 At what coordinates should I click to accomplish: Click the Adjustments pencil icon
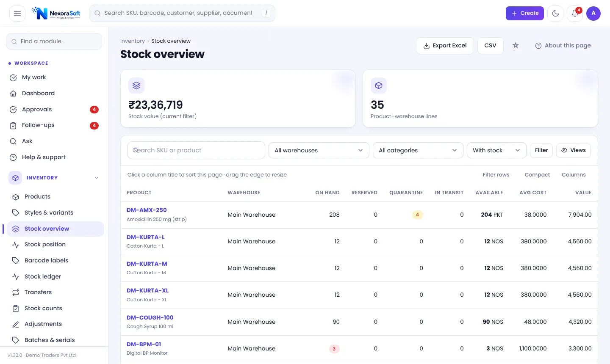pyautogui.click(x=16, y=324)
